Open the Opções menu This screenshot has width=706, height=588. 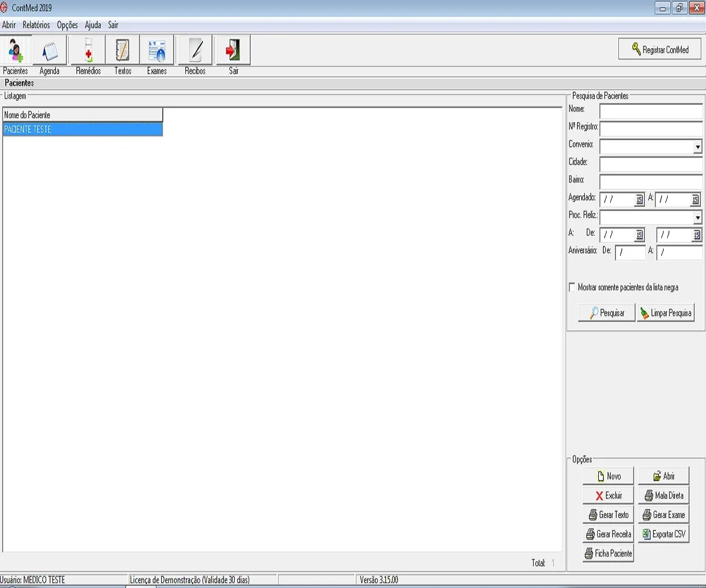[68, 25]
